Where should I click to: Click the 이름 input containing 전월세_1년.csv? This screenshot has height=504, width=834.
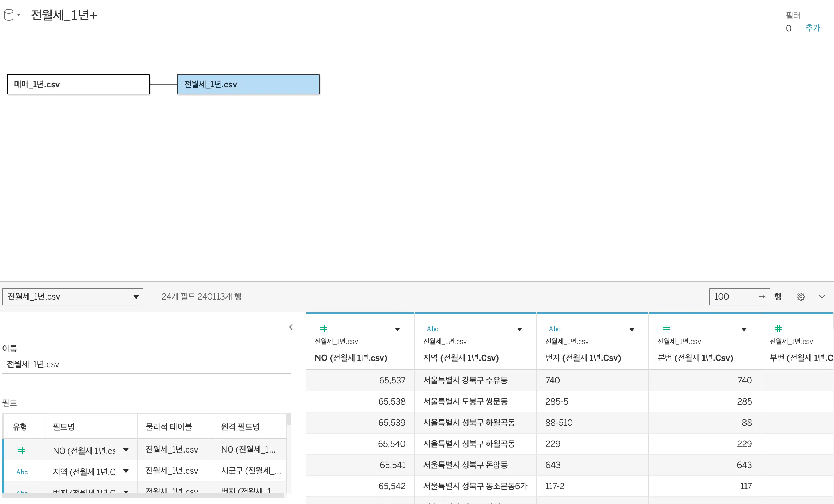point(146,364)
